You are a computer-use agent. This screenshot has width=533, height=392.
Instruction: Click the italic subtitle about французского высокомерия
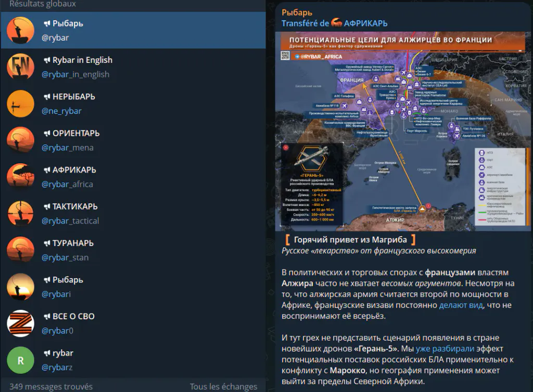[379, 251]
